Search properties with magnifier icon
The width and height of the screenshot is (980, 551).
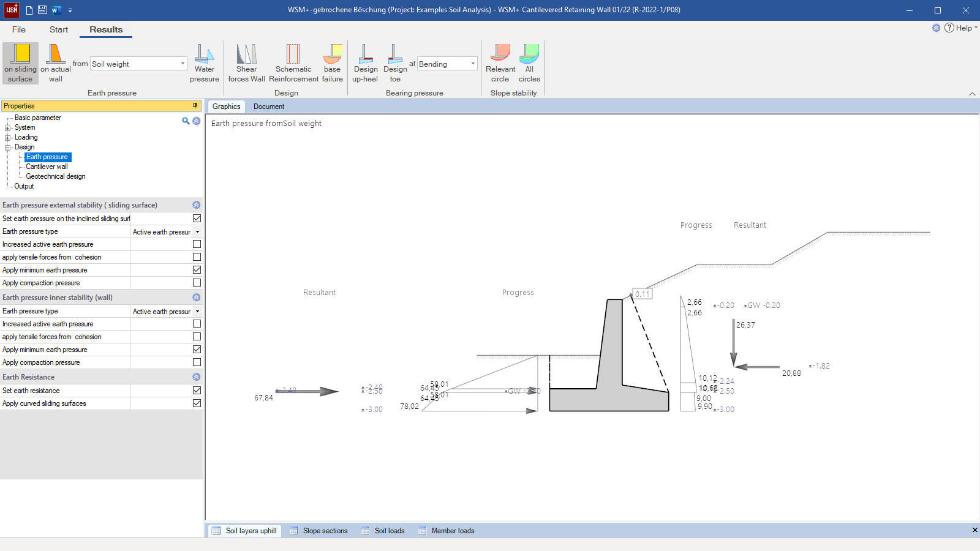186,121
